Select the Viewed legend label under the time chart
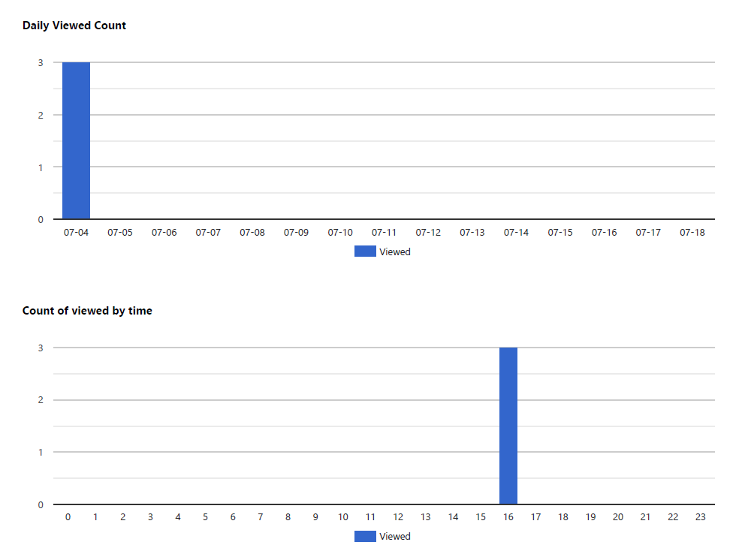 click(395, 537)
